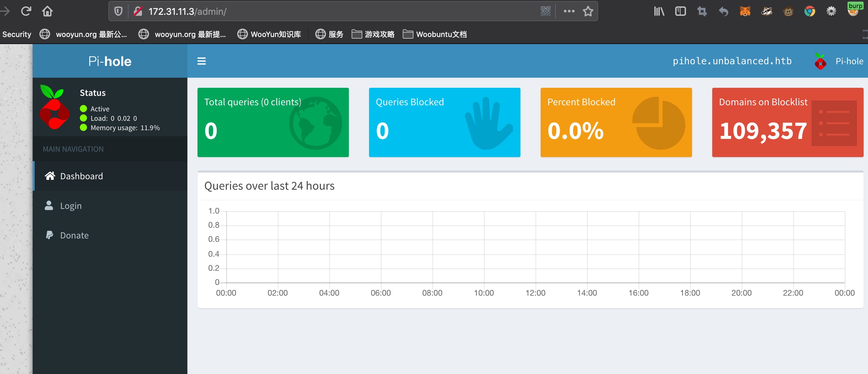Toggle the browser sidebar view icon

click(x=680, y=11)
